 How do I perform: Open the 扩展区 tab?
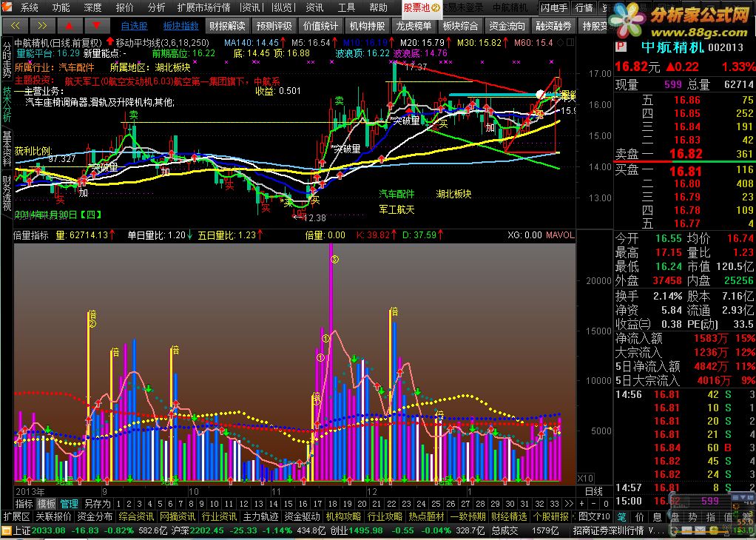point(17,516)
